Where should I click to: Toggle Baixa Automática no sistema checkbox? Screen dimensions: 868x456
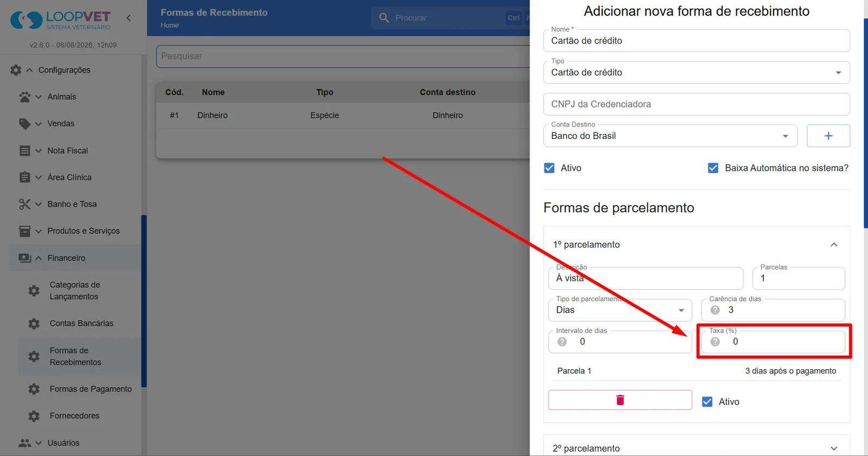[x=713, y=168]
